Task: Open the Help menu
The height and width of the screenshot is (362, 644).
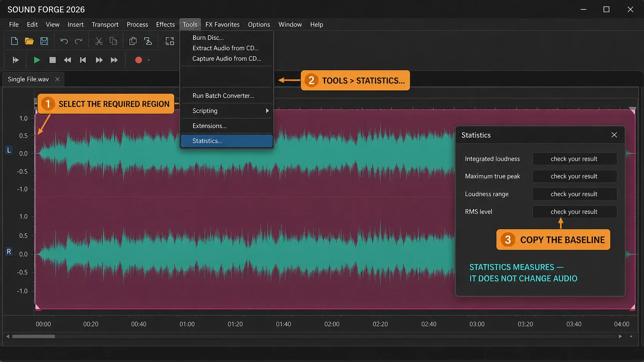Action: click(x=317, y=24)
